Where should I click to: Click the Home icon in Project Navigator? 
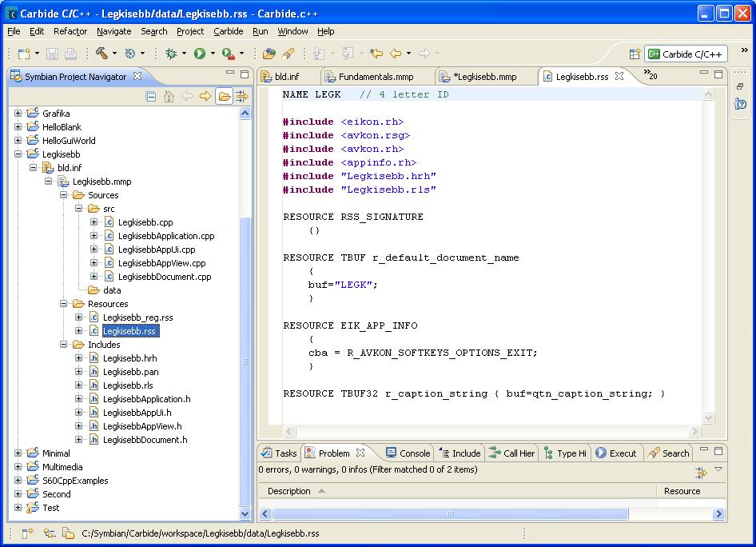pos(169,97)
